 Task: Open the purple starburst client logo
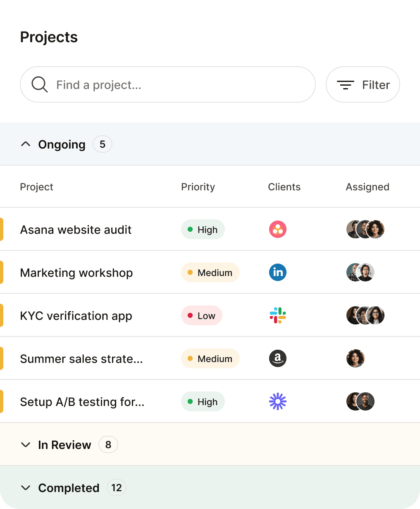pyautogui.click(x=278, y=401)
